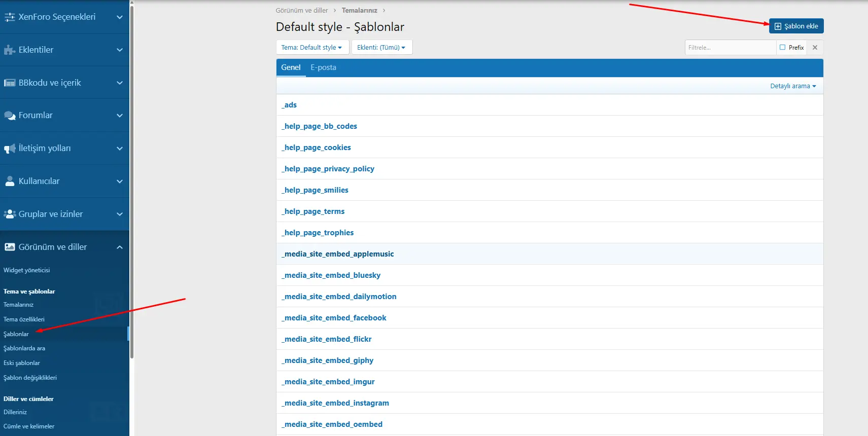Open Şablon değişiklikleri in sidebar
Image resolution: width=868 pixels, height=436 pixels.
(x=30, y=378)
